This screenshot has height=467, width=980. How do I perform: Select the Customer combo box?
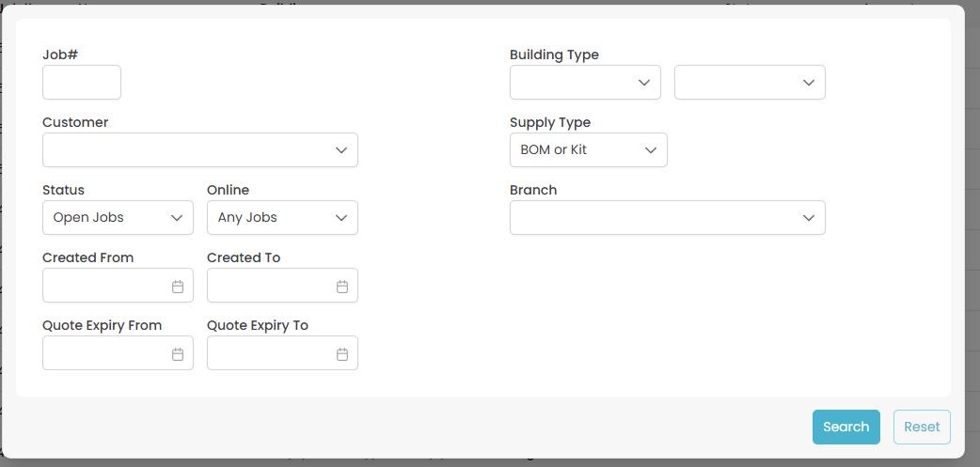click(188, 150)
